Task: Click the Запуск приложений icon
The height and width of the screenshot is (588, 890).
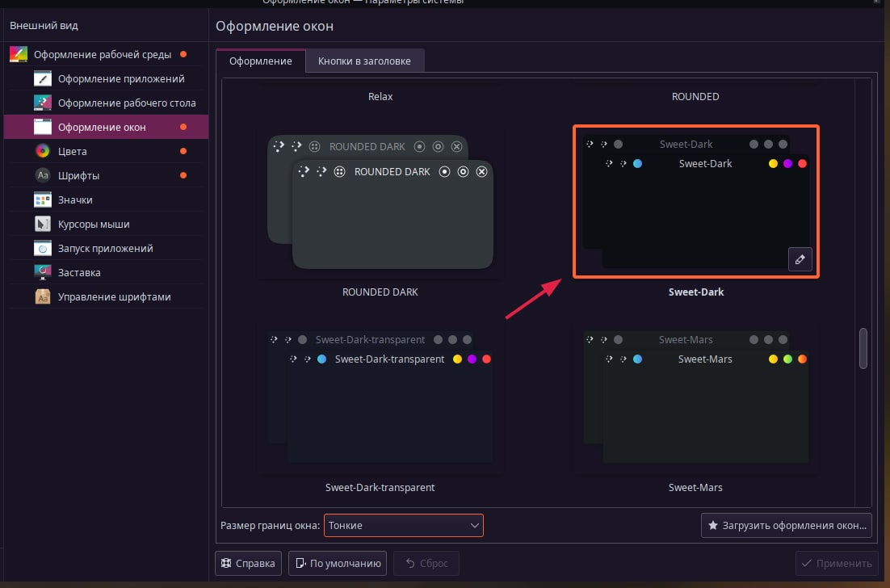Action: tap(43, 248)
